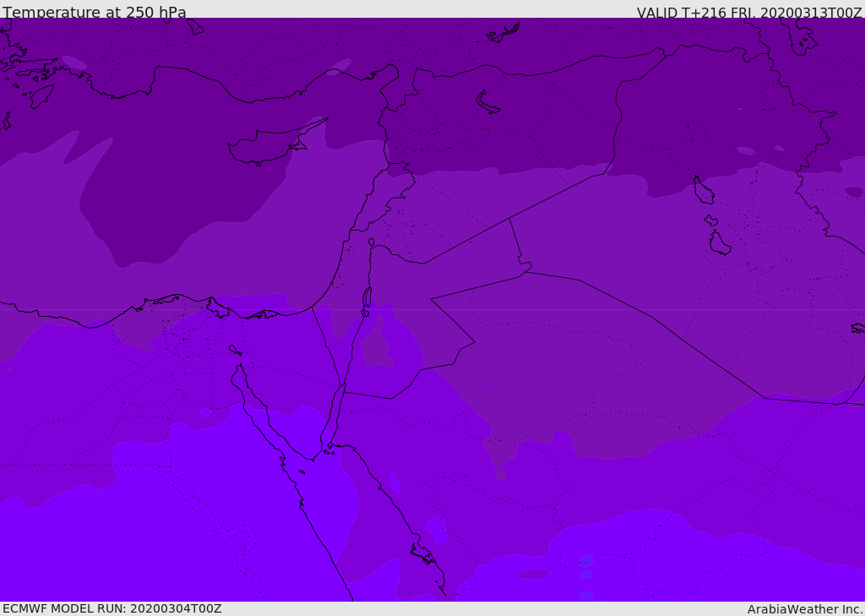The image size is (865, 616).
Task: Click the 'ECMWF MODEL RUN: 20200304T00Z' footer text
Action: coord(112,608)
